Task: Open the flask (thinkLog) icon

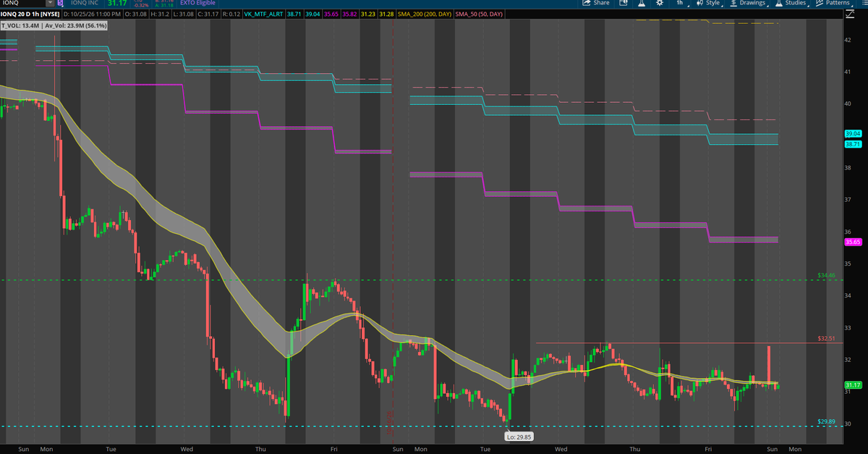Action: (x=642, y=3)
